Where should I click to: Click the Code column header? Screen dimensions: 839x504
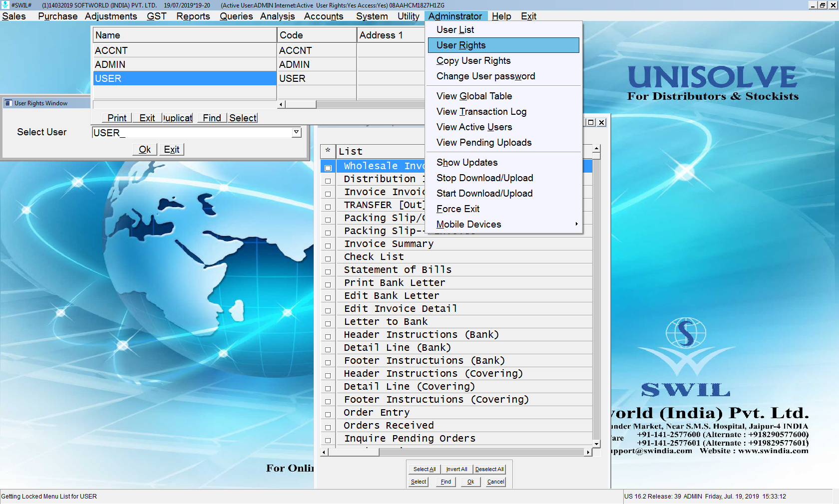click(x=317, y=35)
